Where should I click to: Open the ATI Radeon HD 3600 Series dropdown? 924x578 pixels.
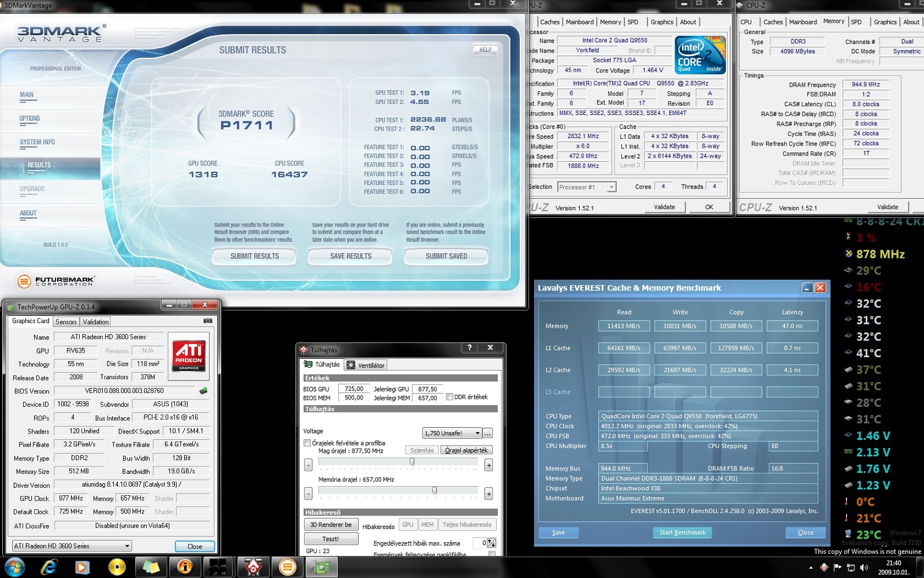(72, 546)
